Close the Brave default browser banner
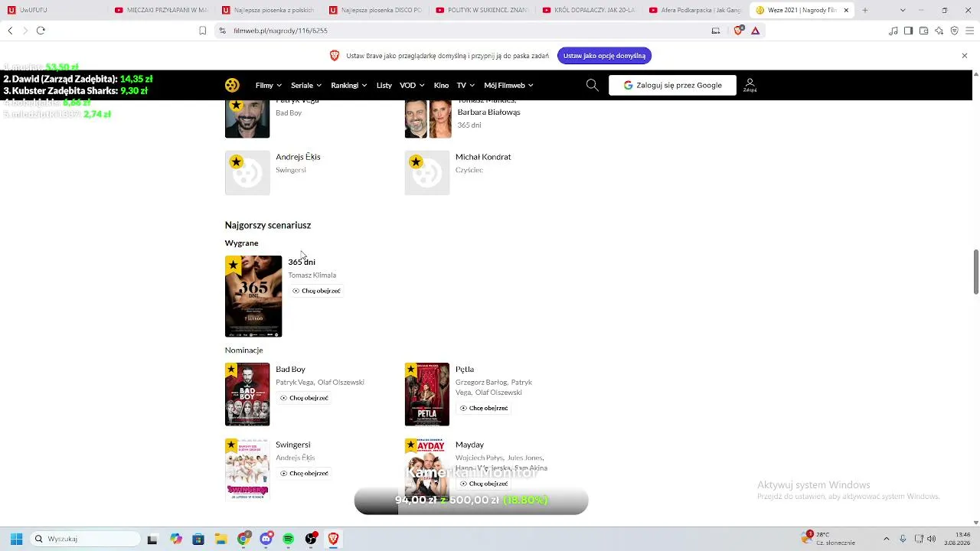Viewport: 980px width, 551px height. click(x=965, y=56)
